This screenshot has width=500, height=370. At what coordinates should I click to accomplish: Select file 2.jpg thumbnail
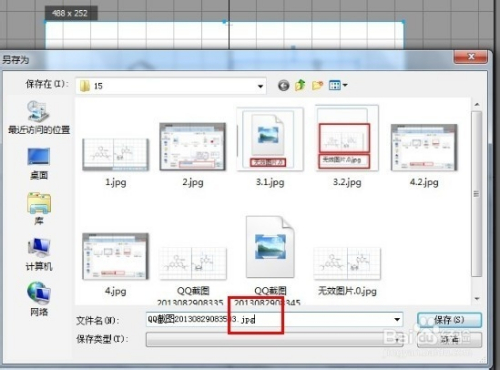(x=193, y=147)
